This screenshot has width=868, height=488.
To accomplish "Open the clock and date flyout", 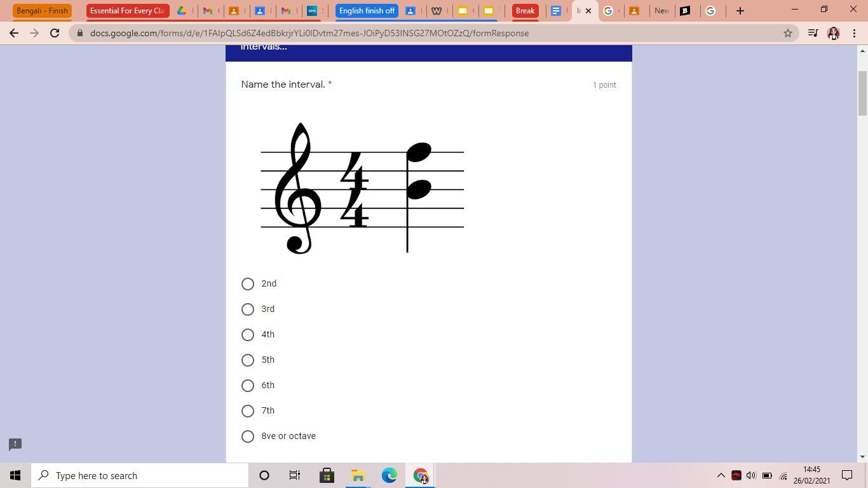I will 812,475.
